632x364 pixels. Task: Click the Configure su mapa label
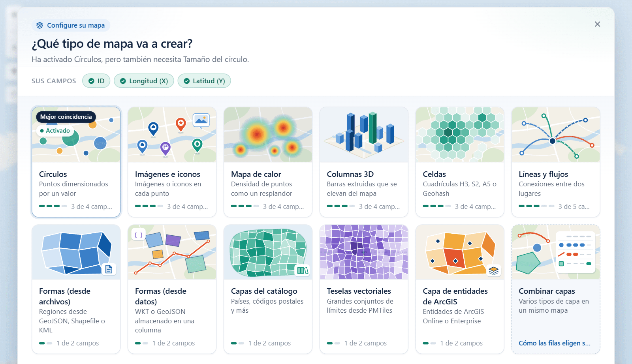point(76,25)
